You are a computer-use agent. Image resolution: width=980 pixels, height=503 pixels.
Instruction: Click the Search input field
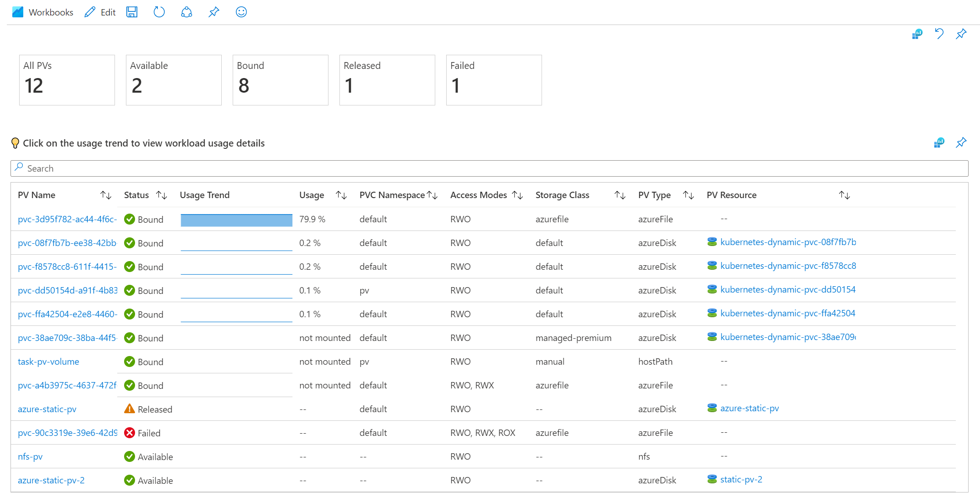pyautogui.click(x=490, y=168)
